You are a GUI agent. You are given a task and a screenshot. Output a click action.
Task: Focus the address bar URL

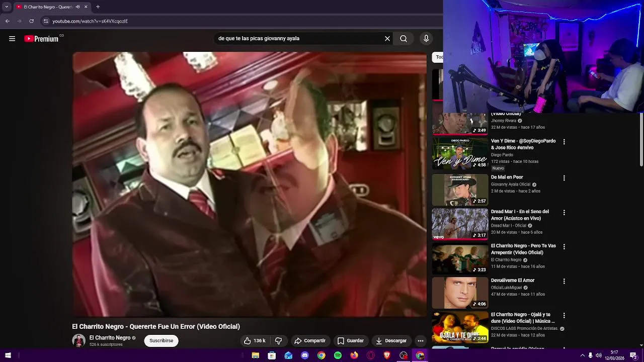click(x=90, y=21)
